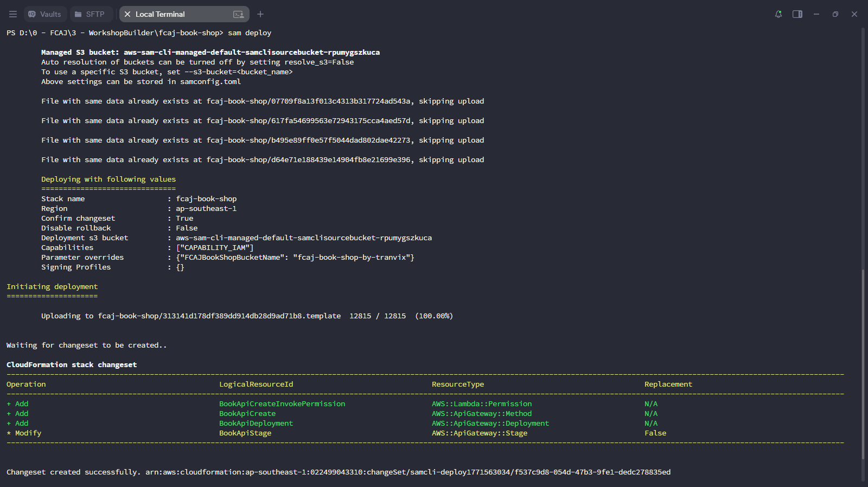Screen dimensions: 868x487
Task: Click the '* Modify' operation entry
Action: pos(24,433)
